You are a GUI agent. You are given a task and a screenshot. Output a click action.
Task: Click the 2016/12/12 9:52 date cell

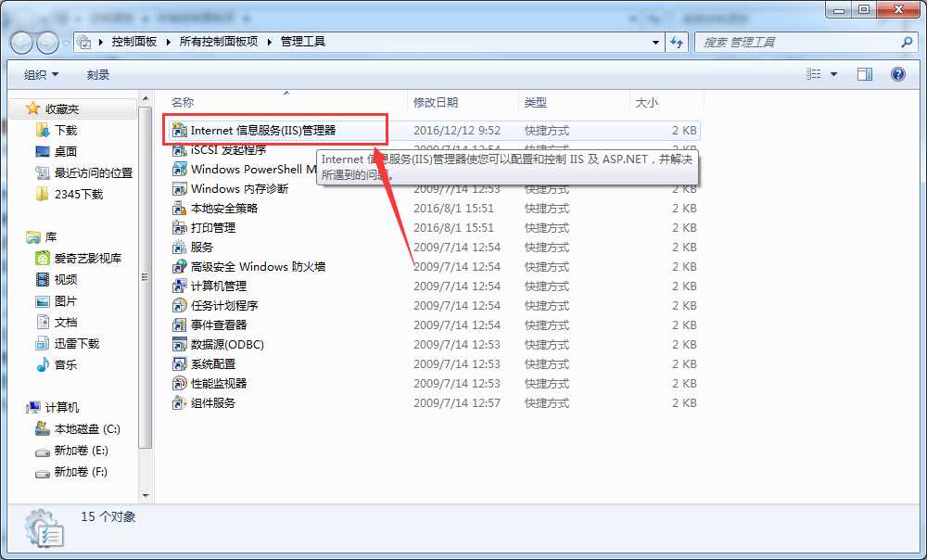pyautogui.click(x=457, y=130)
